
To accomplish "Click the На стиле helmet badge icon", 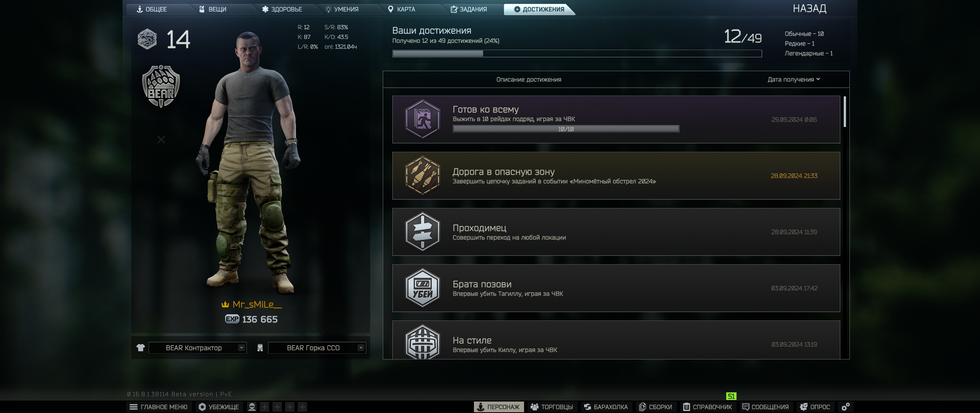I will coord(423,341).
